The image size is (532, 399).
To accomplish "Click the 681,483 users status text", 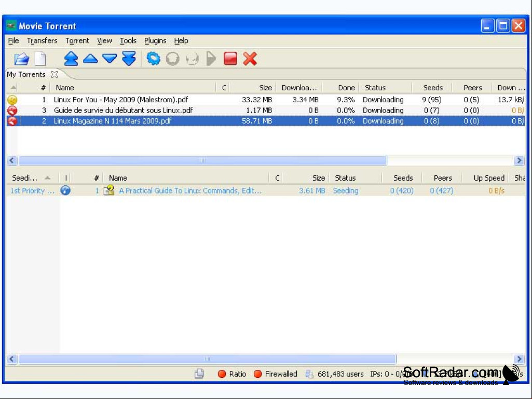I will tap(340, 374).
